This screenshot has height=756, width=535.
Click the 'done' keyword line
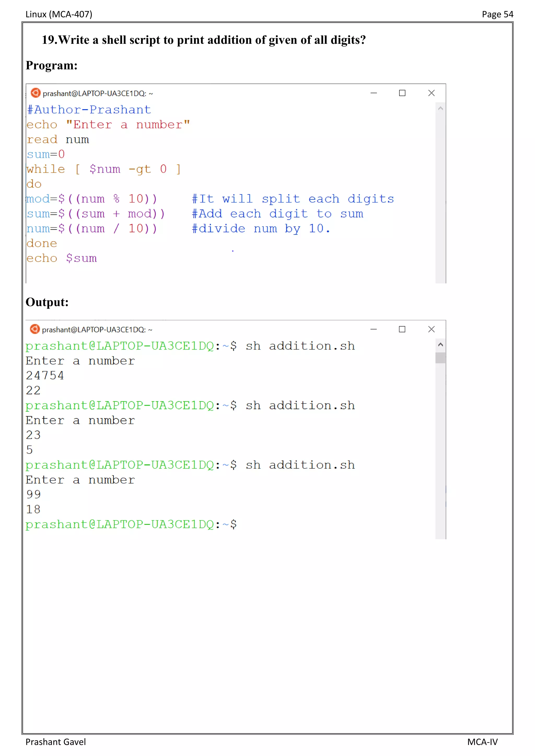pyautogui.click(x=42, y=244)
